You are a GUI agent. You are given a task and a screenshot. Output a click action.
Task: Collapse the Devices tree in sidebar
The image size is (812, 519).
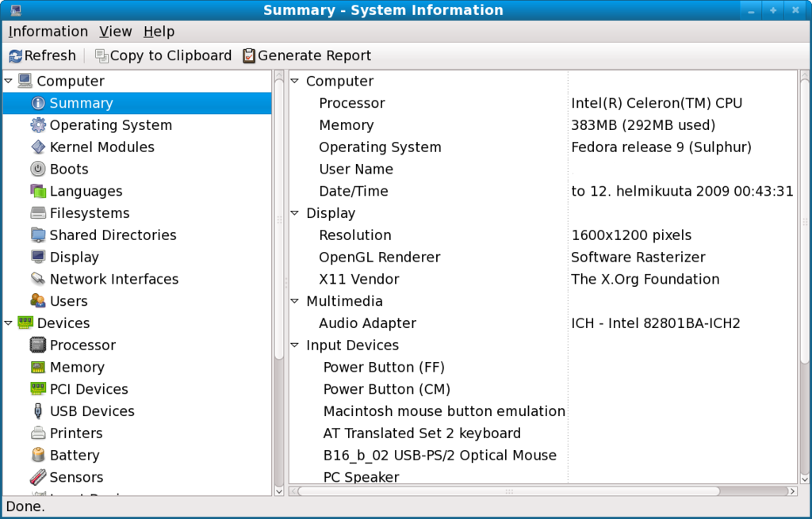coord(9,323)
